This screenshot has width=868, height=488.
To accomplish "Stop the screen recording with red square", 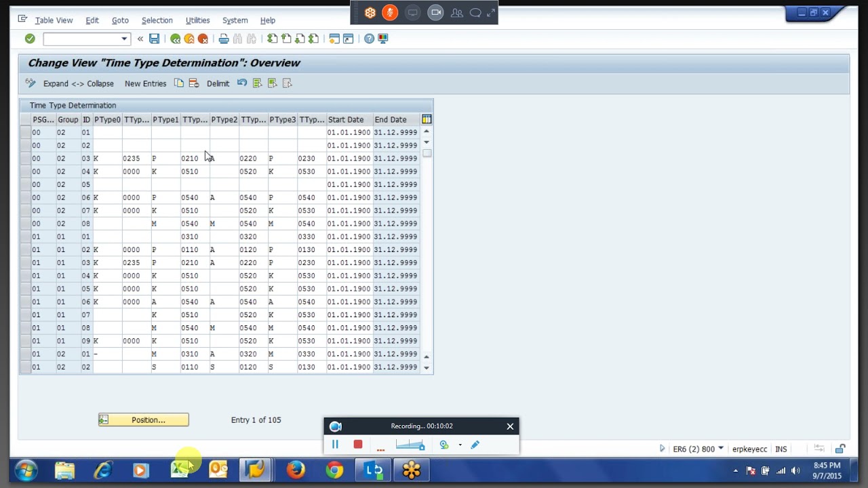I will point(358,445).
